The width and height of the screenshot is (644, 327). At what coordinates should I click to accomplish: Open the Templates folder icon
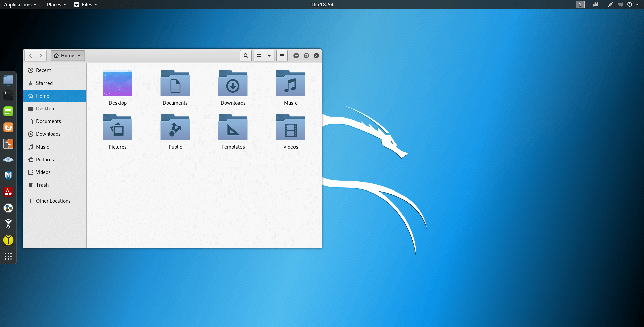click(x=233, y=127)
